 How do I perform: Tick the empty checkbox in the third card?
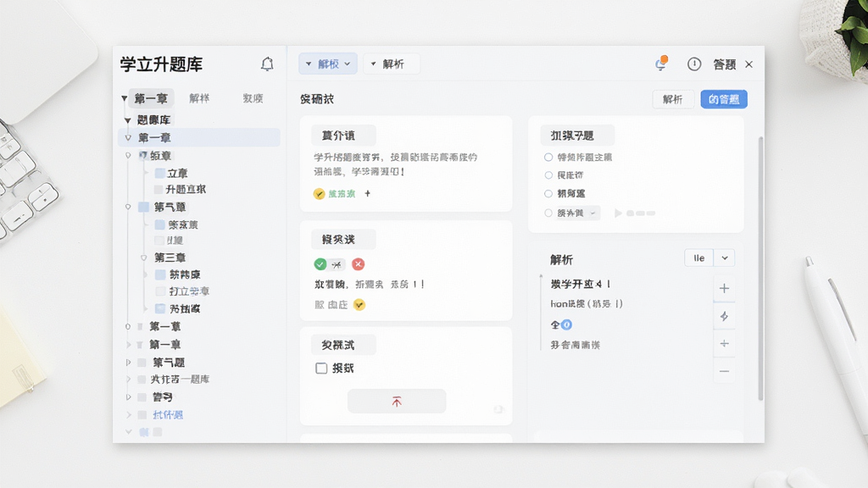(x=321, y=368)
